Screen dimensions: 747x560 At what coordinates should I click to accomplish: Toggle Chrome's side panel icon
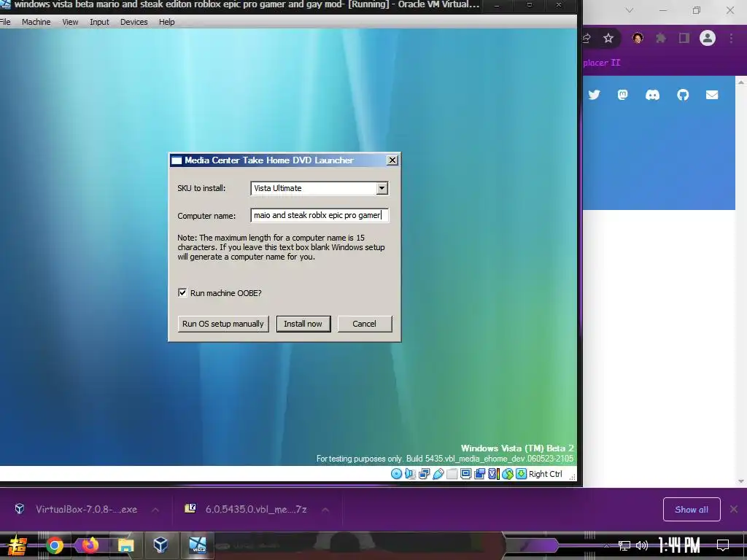(x=684, y=38)
